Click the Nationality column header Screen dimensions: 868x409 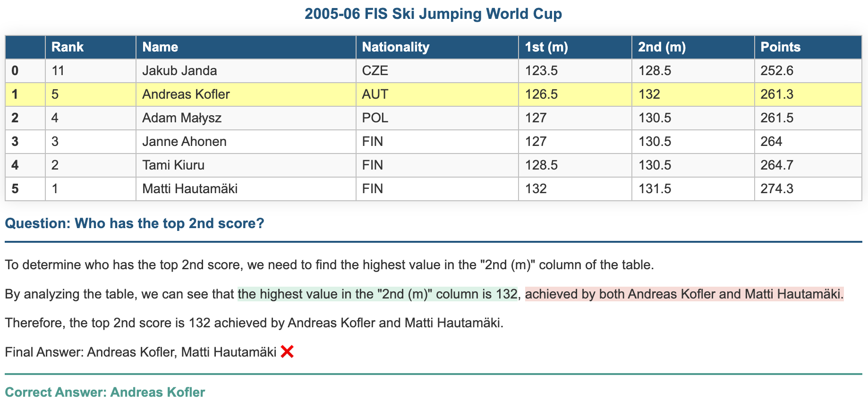[x=437, y=47]
